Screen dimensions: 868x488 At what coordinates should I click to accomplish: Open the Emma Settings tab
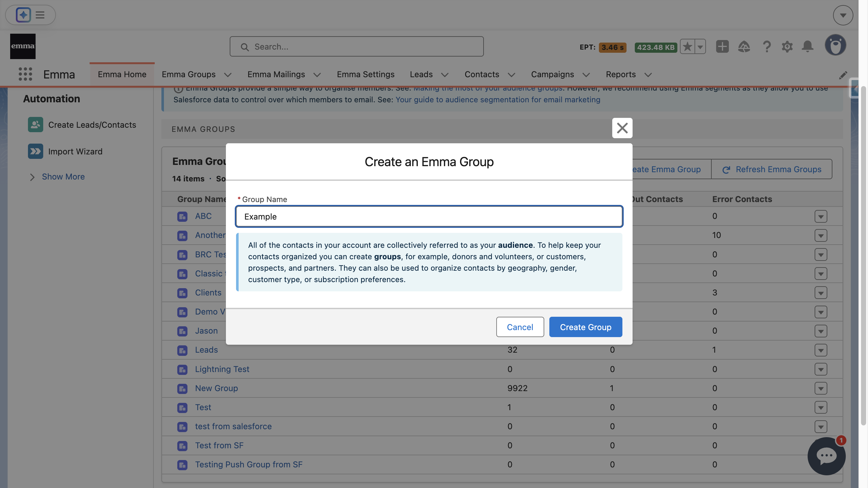[366, 74]
